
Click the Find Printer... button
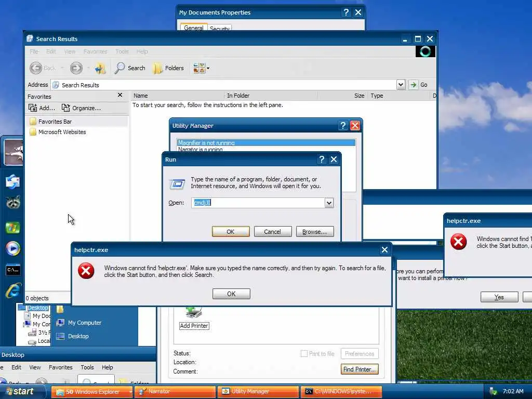click(360, 369)
